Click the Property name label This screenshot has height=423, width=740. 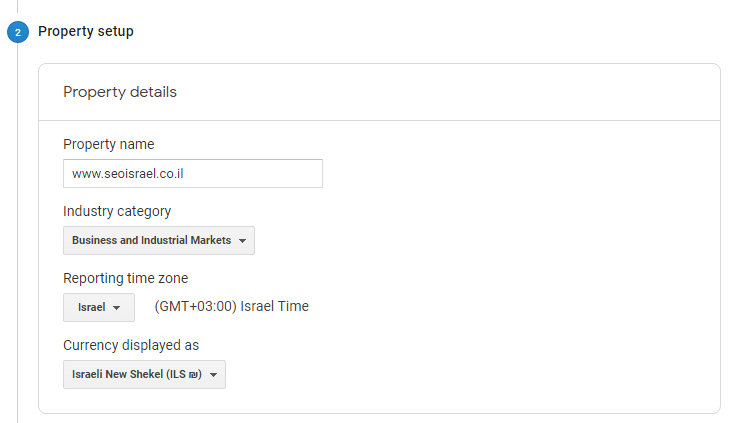108,144
